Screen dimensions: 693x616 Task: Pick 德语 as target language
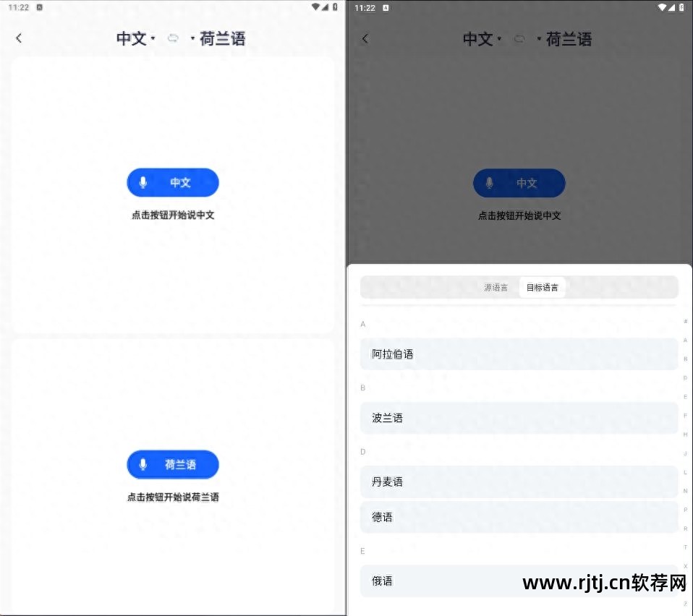pyautogui.click(x=519, y=517)
